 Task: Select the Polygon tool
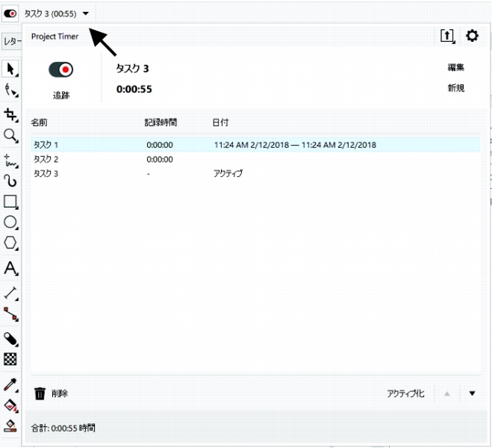tap(10, 243)
